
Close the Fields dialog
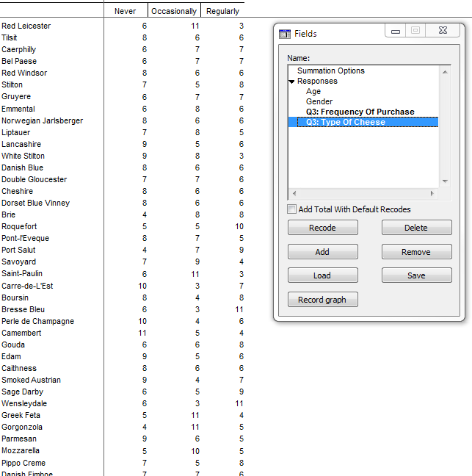click(442, 32)
